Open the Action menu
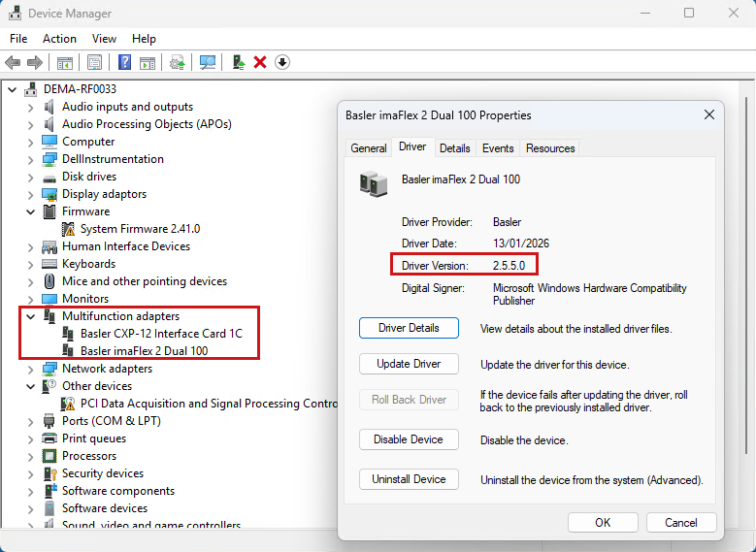756x552 pixels. (x=59, y=39)
